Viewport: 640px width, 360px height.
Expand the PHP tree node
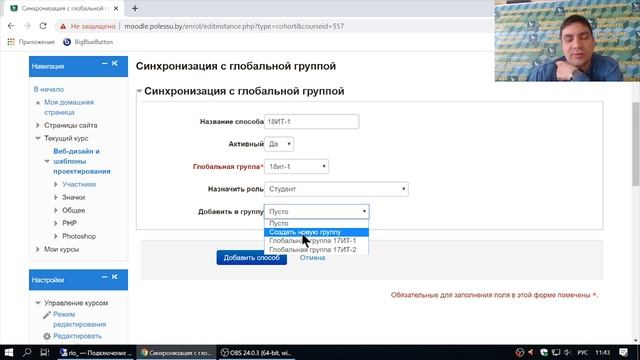coord(56,224)
